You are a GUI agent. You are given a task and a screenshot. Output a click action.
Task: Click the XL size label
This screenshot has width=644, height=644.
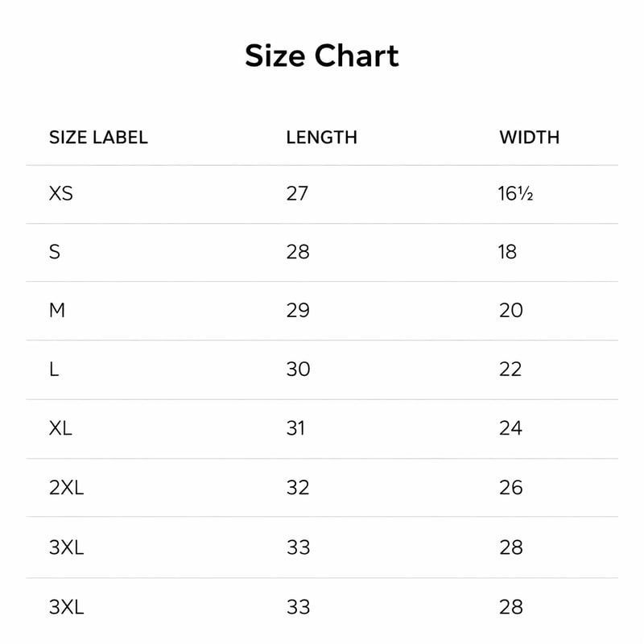click(60, 427)
